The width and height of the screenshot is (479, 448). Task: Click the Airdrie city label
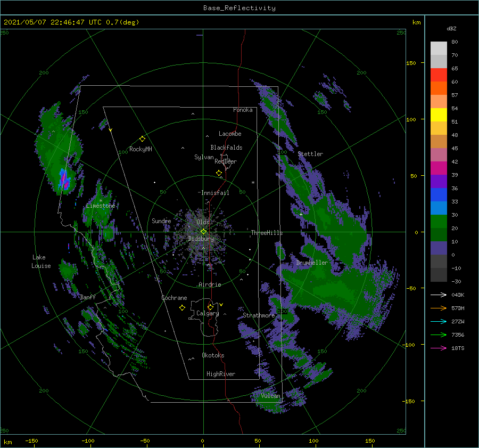point(210,284)
